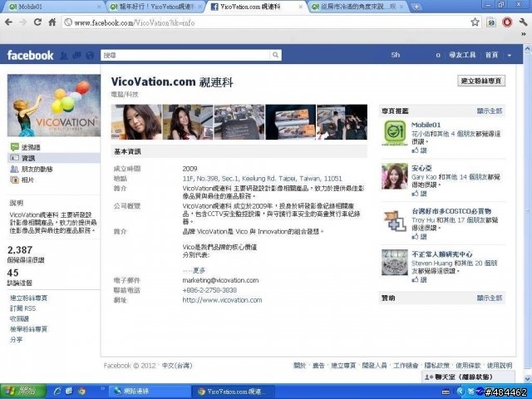The image size is (532, 399).
Task: Open the fifth photo of the photo strip
Action: pyautogui.click(x=342, y=122)
